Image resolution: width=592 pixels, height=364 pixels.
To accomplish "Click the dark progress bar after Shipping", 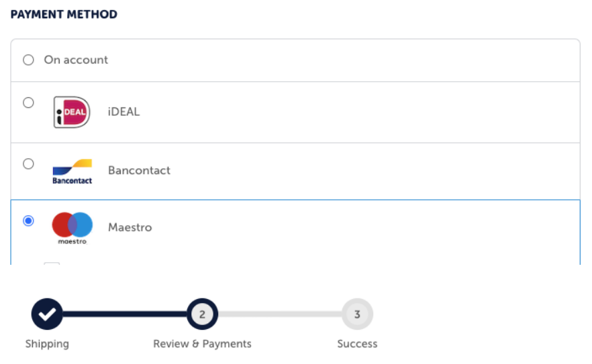I will point(125,314).
